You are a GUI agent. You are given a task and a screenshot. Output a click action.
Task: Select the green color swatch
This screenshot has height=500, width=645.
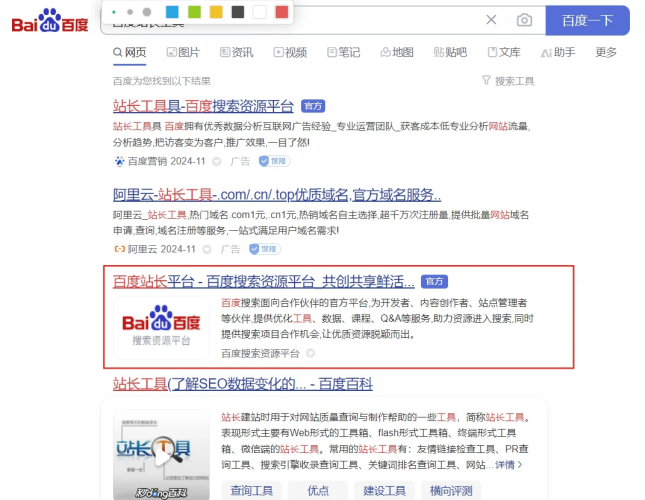(194, 12)
